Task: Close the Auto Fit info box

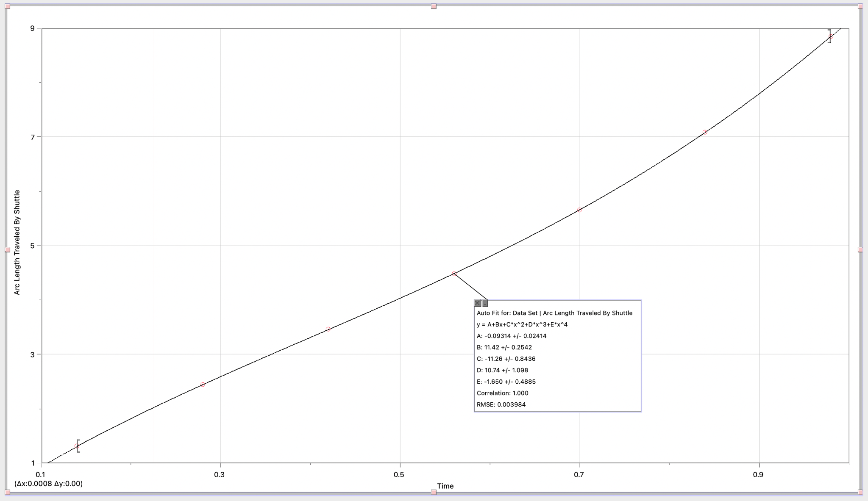Action: (478, 303)
